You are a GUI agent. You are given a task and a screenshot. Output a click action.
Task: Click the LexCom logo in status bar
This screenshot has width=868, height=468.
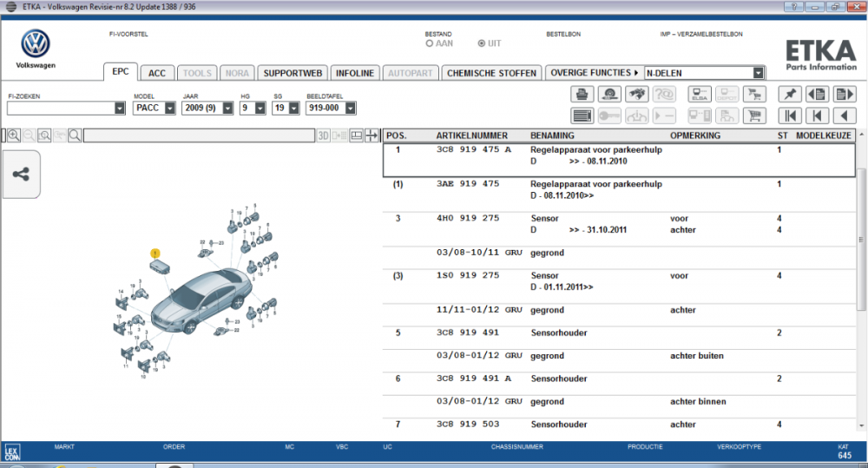[x=12, y=452]
